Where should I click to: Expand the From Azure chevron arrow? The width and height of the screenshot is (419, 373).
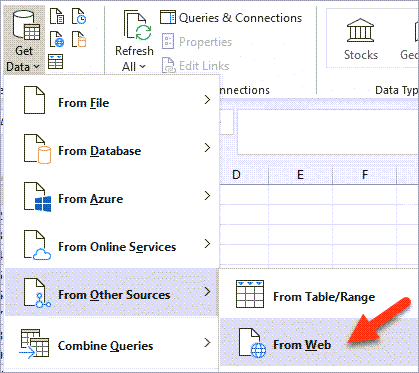click(x=207, y=195)
